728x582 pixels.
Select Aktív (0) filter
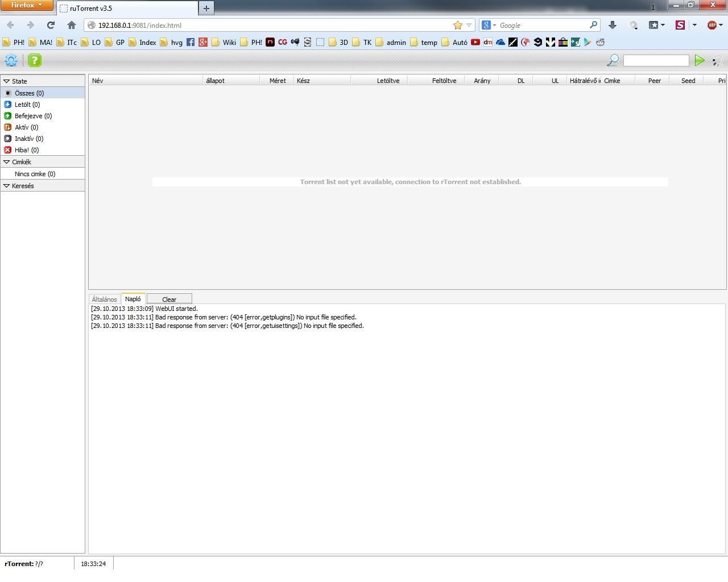tap(43, 127)
